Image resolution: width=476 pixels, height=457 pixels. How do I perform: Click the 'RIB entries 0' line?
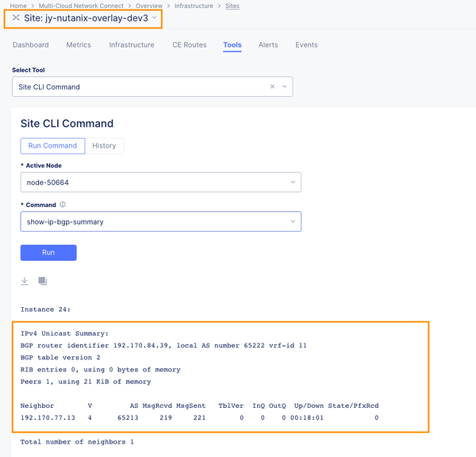(101, 370)
